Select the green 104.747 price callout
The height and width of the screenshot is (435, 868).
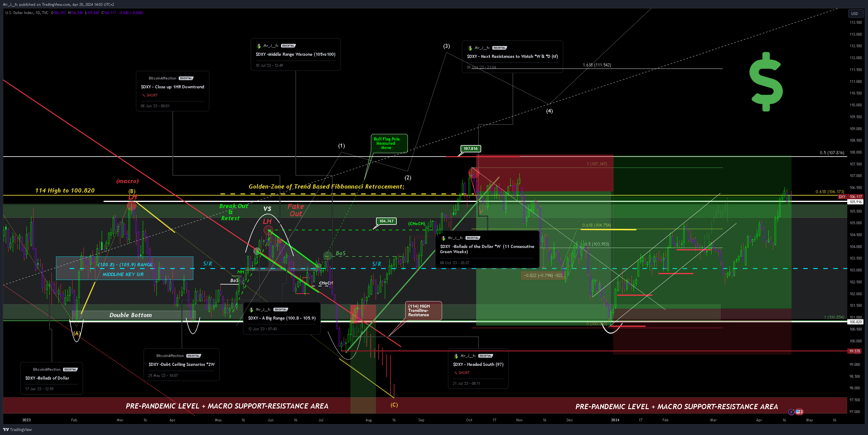(x=386, y=221)
